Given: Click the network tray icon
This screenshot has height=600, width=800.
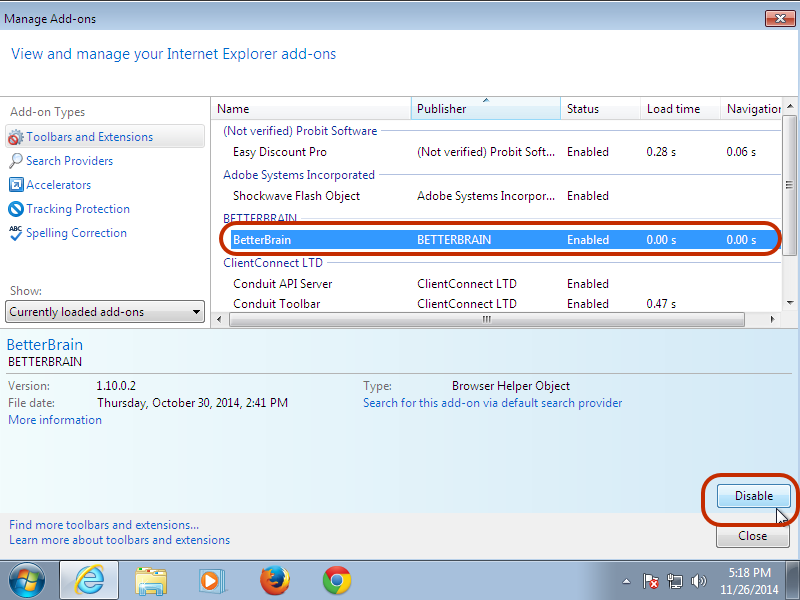Looking at the screenshot, I should 674,581.
